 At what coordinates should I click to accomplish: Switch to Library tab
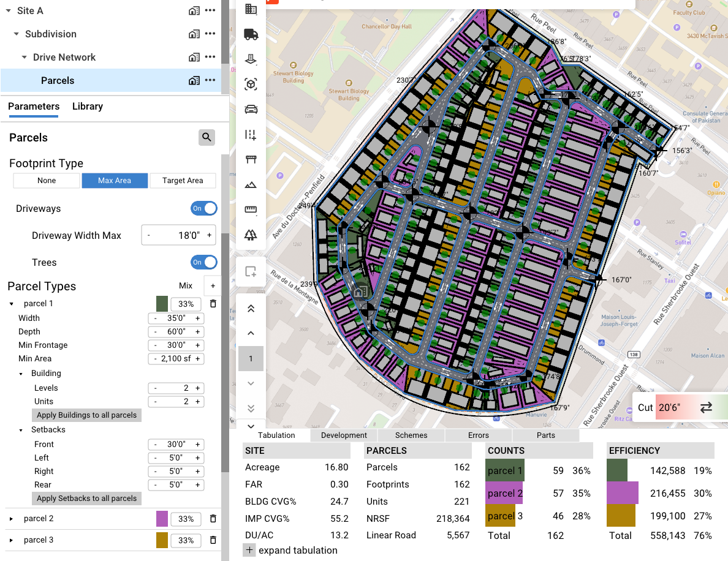[88, 107]
